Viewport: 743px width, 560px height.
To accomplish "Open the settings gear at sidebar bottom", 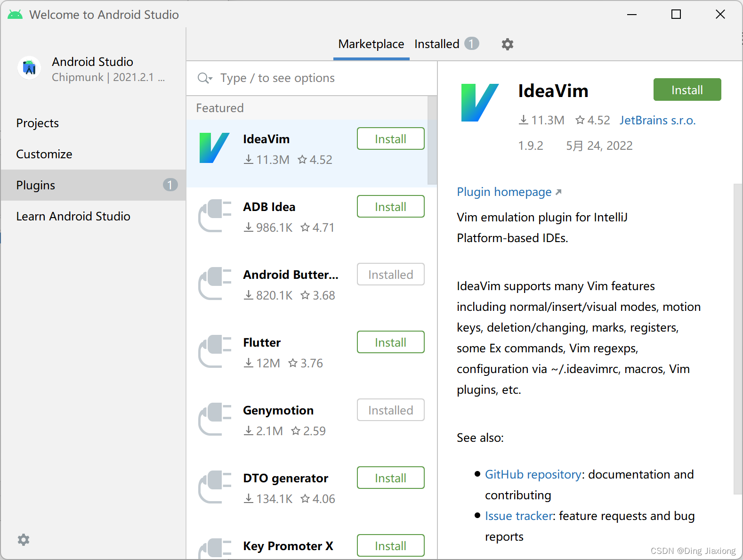I will [23, 539].
